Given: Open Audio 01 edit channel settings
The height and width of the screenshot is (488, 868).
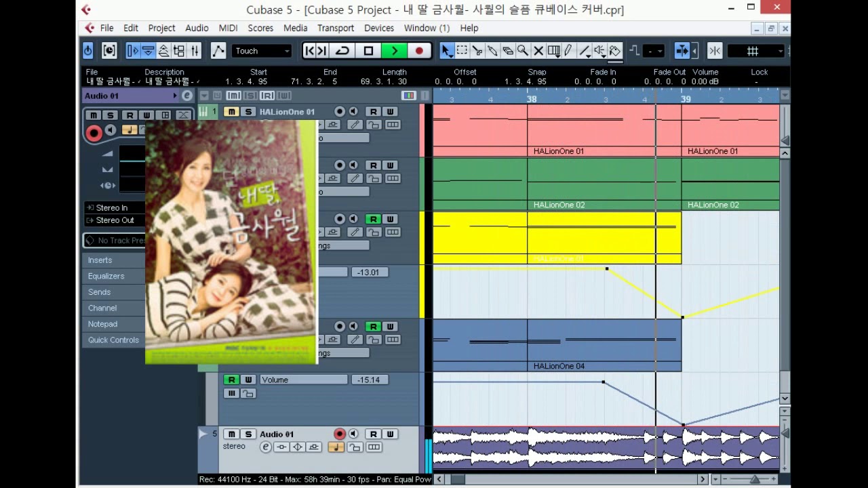Looking at the screenshot, I should (266, 447).
